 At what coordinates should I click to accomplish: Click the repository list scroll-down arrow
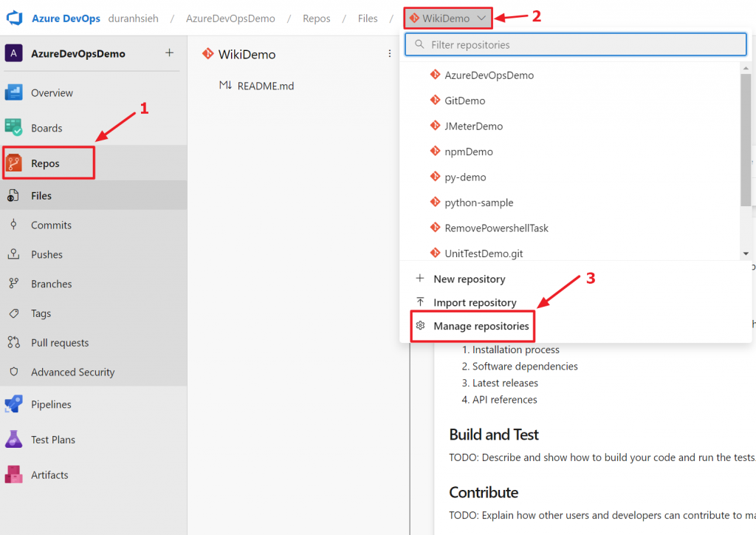pos(746,253)
